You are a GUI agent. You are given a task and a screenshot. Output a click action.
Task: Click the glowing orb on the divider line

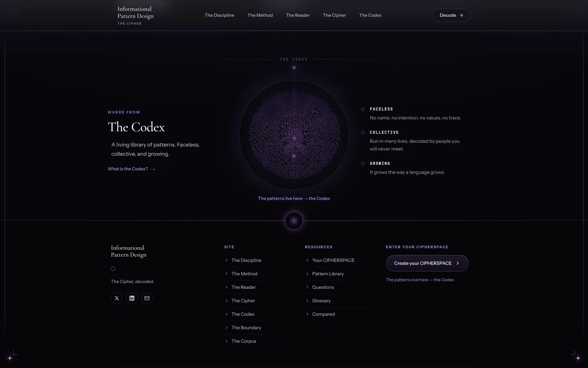(294, 221)
